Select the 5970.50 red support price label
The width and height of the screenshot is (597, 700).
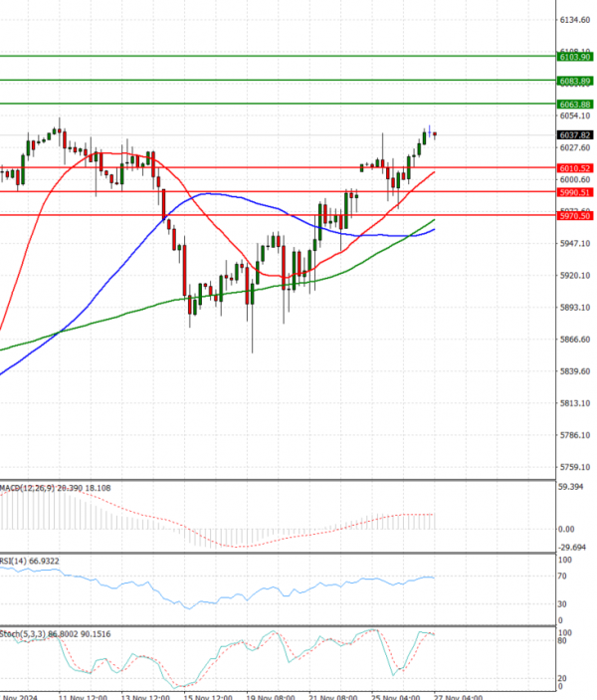click(x=575, y=216)
